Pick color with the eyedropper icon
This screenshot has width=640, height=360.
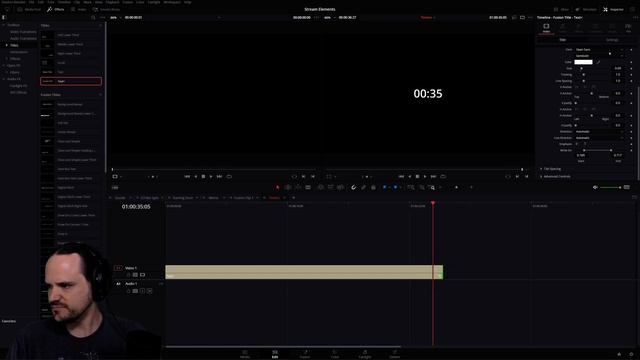(x=598, y=62)
